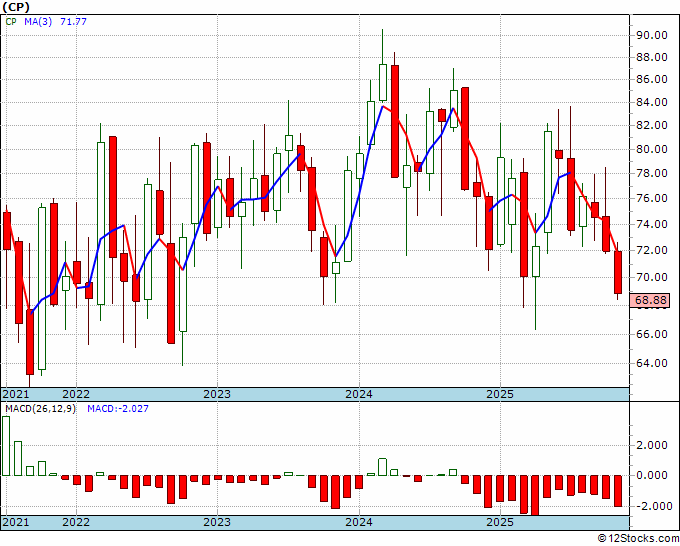
Task: Click 2023 on the MACD panel time axis
Action: (217, 522)
